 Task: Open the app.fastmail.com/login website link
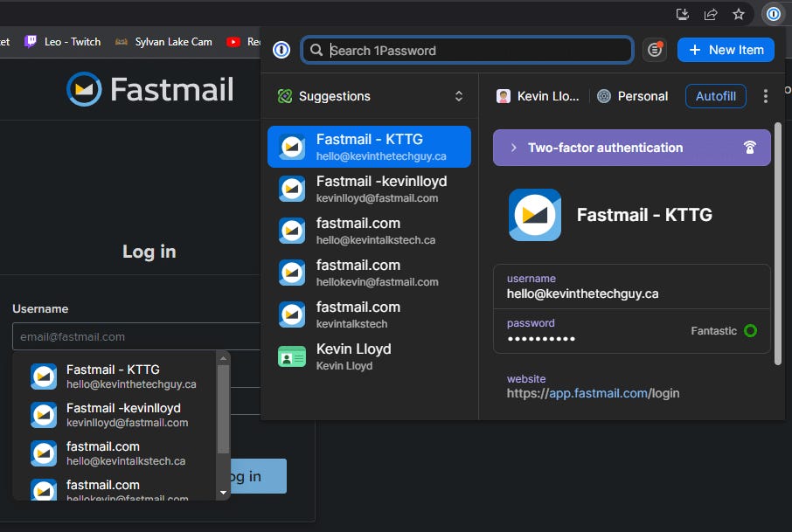[x=593, y=393]
